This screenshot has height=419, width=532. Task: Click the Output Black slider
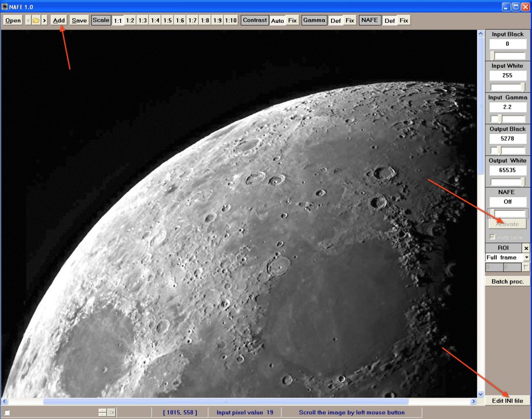(508, 150)
